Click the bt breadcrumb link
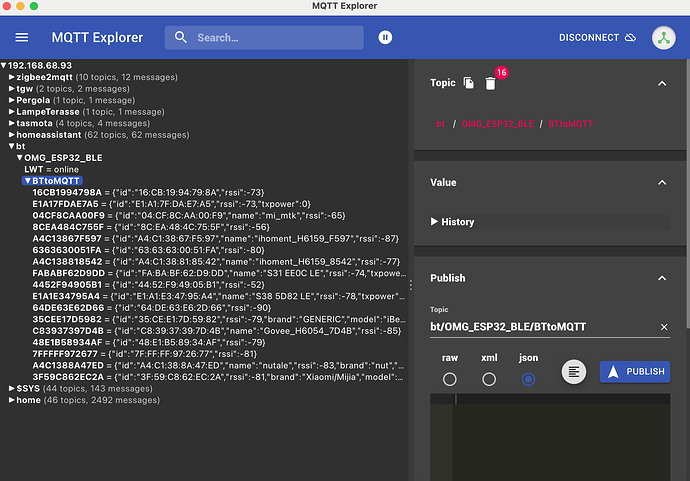 (440, 124)
